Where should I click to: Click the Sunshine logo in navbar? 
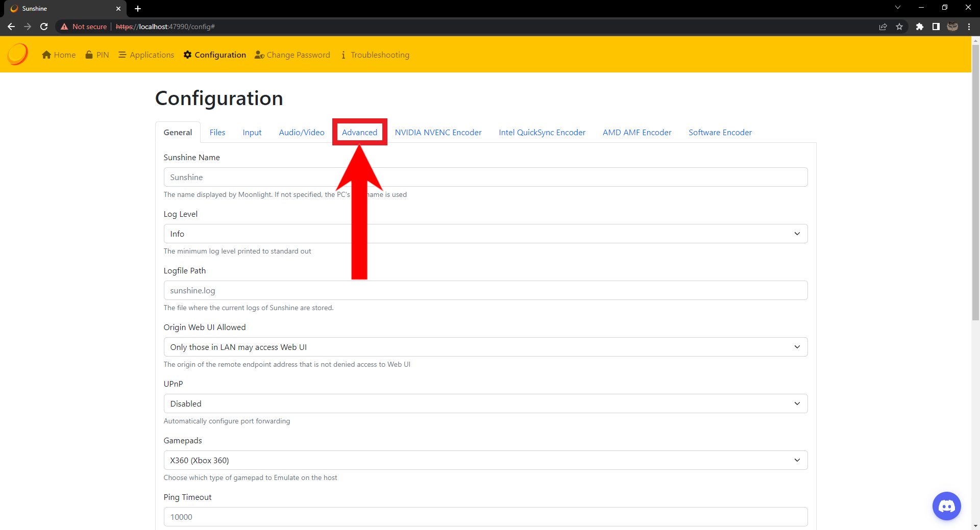point(17,54)
